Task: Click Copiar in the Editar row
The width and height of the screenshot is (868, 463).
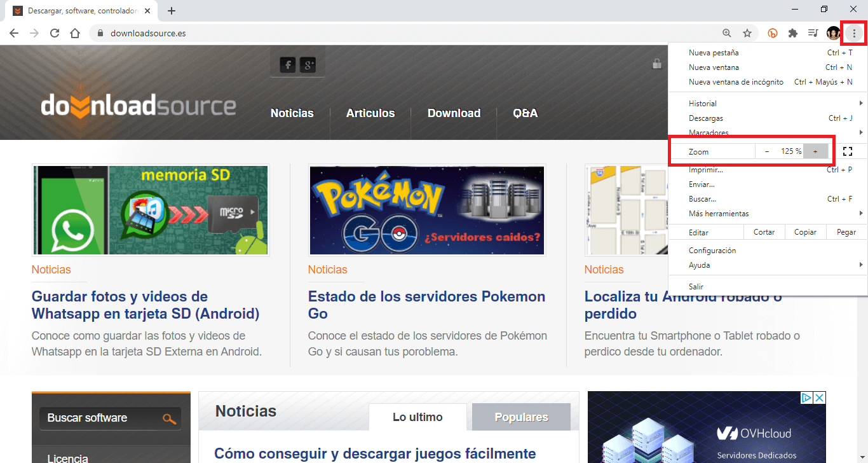Action: tap(805, 232)
